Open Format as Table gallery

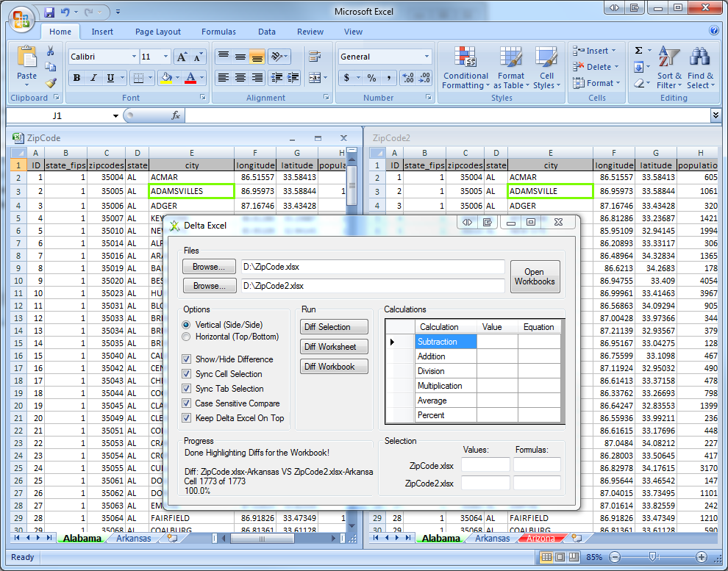[511, 68]
